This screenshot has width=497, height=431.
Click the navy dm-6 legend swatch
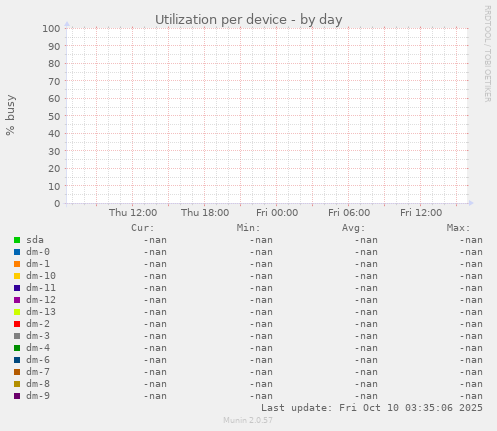17,360
